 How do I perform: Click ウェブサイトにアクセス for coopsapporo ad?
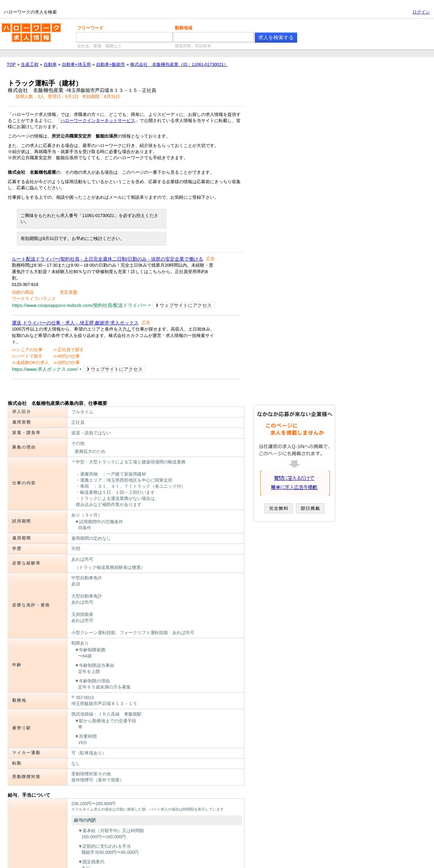tap(184, 305)
